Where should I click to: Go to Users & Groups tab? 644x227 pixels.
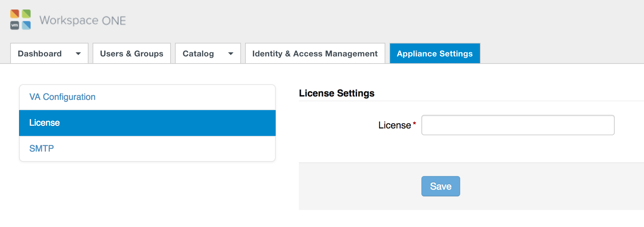(132, 54)
